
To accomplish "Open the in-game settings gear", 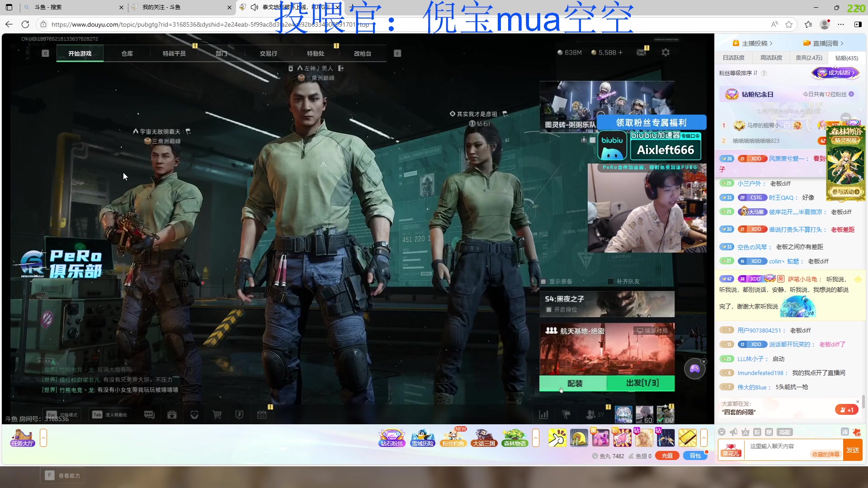I will (x=665, y=52).
